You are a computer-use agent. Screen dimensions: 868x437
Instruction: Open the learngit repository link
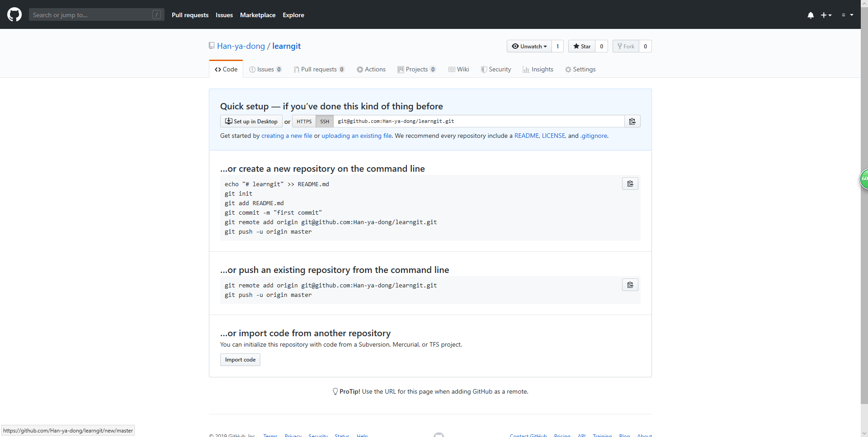pyautogui.click(x=287, y=46)
